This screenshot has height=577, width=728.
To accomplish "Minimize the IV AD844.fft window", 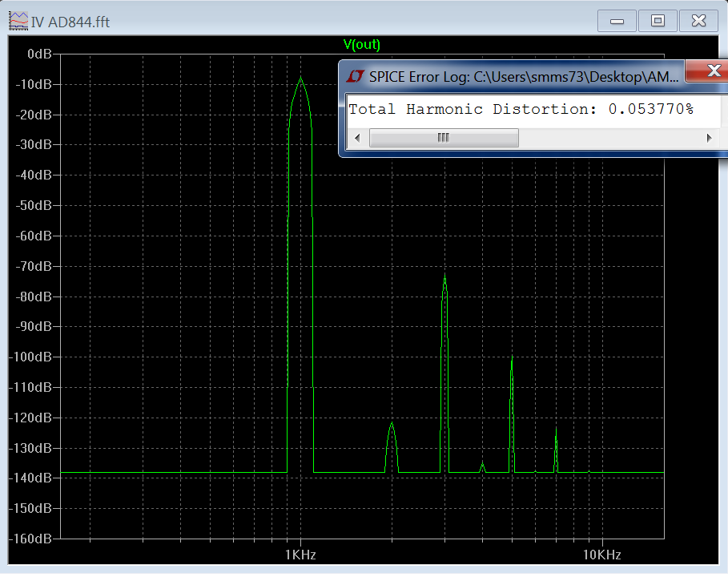I will pyautogui.click(x=617, y=21).
